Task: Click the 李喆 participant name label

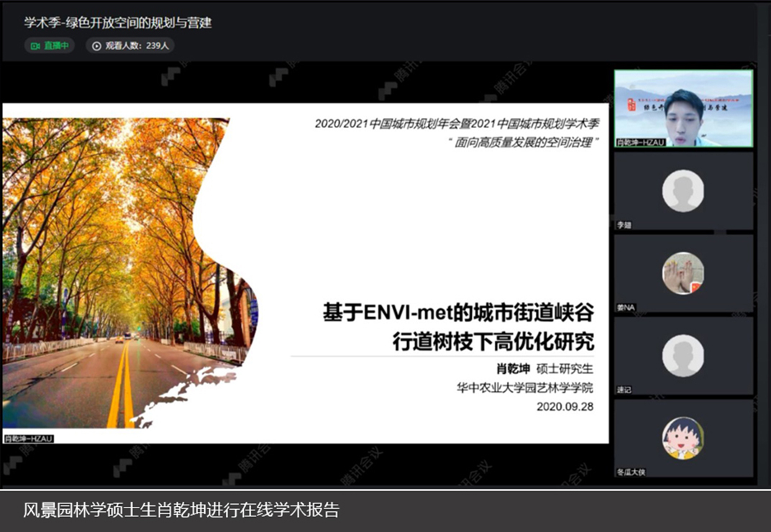Action: pyautogui.click(x=623, y=225)
